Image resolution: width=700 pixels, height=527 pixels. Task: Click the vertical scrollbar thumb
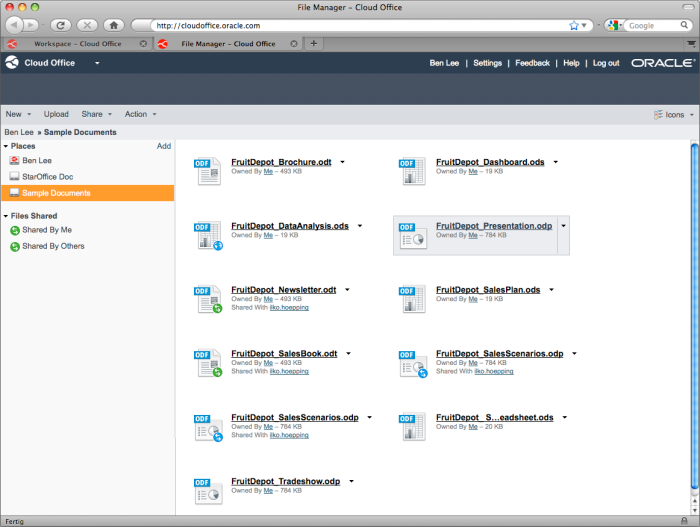[x=694, y=316]
